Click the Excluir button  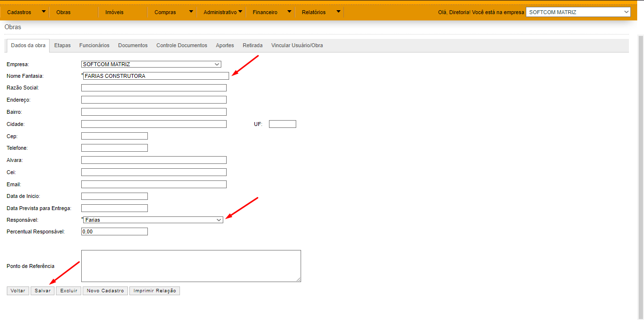[x=69, y=291]
